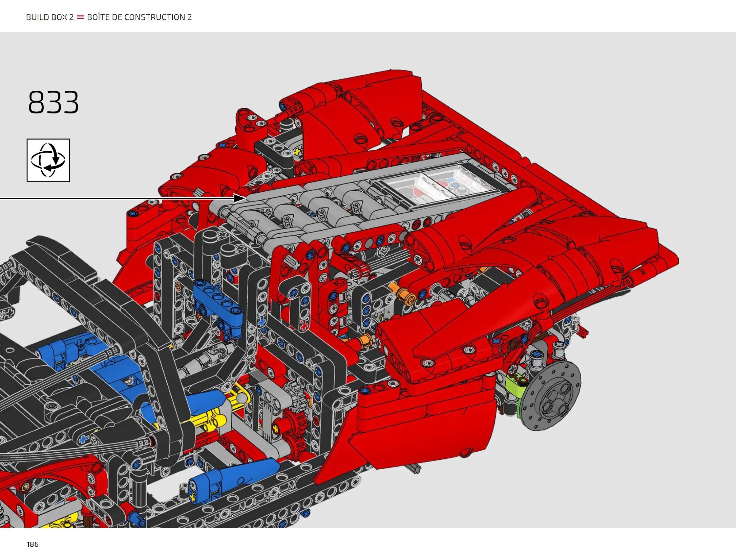Click the rotate model icon
The image size is (736, 560).
[48, 160]
